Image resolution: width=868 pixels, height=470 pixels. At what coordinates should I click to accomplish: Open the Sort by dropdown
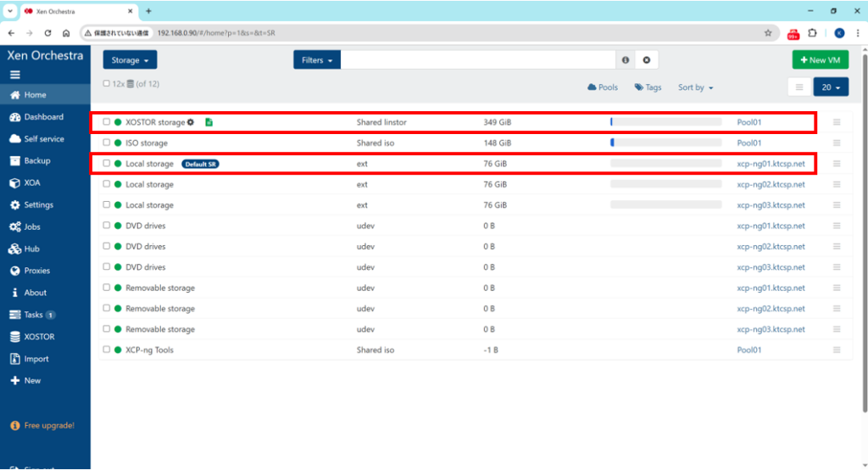(695, 87)
